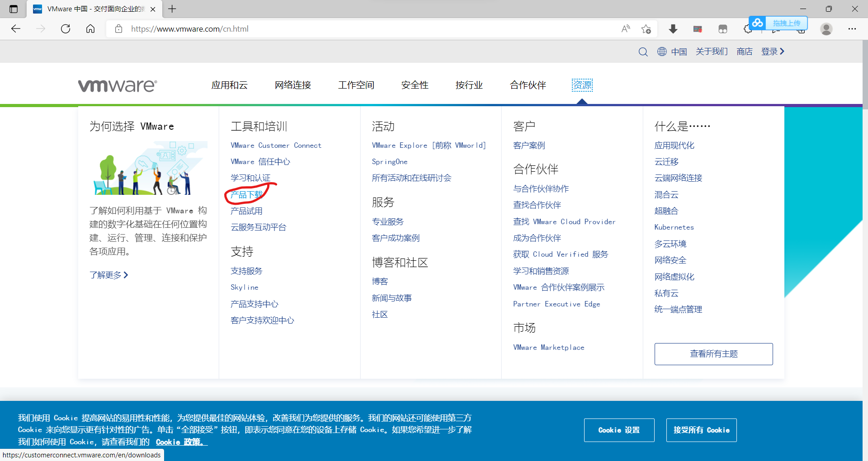This screenshot has height=461, width=868.
Task: Open VMware 信任中心 link
Action: [260, 162]
